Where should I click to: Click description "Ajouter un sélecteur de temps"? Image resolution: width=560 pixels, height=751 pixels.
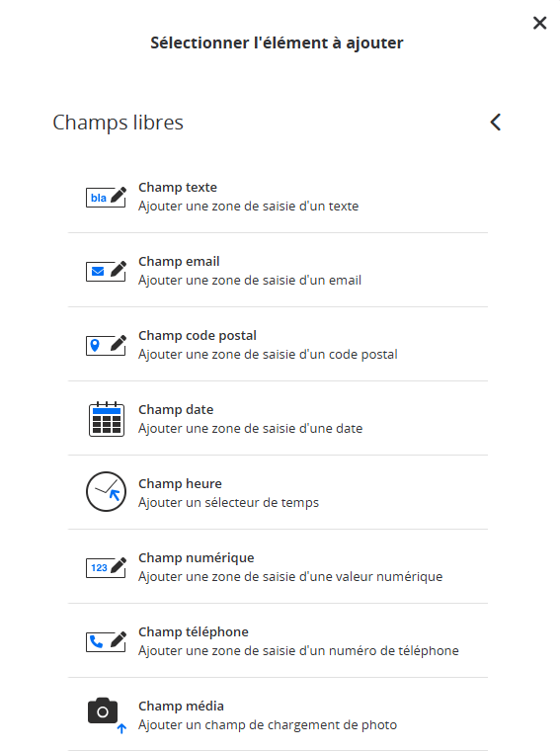coord(228,502)
